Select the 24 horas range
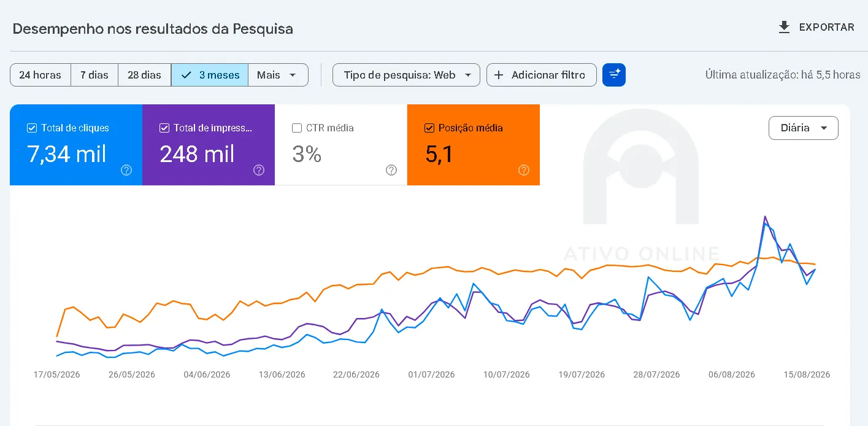Image resolution: width=868 pixels, height=426 pixels. tap(40, 75)
